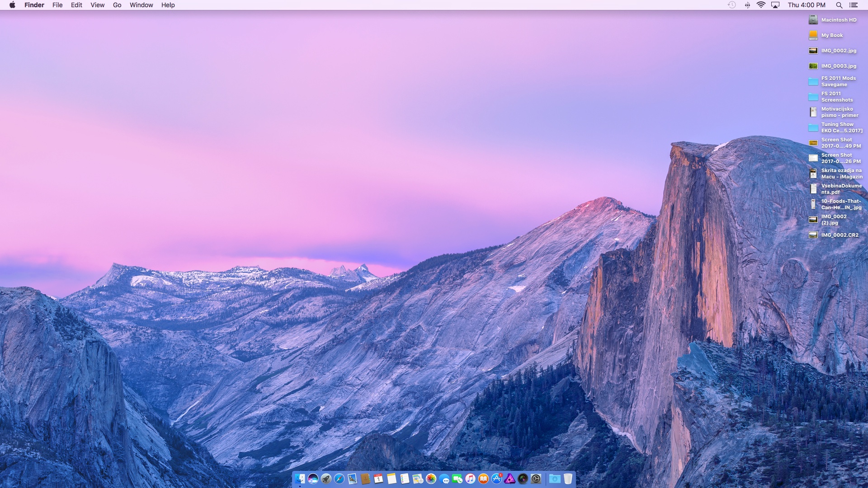Open the Wi-Fi status menu
The width and height of the screenshot is (868, 488).
[761, 5]
